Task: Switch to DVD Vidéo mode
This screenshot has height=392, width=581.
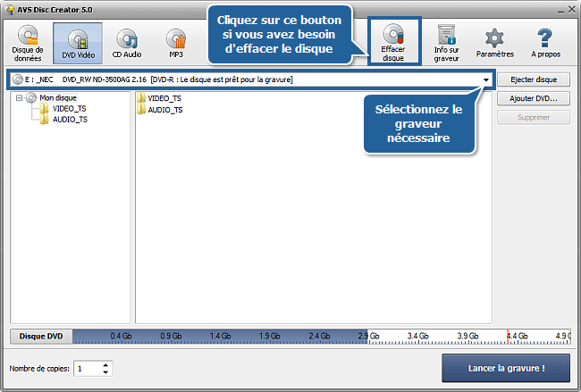Action: pyautogui.click(x=78, y=43)
